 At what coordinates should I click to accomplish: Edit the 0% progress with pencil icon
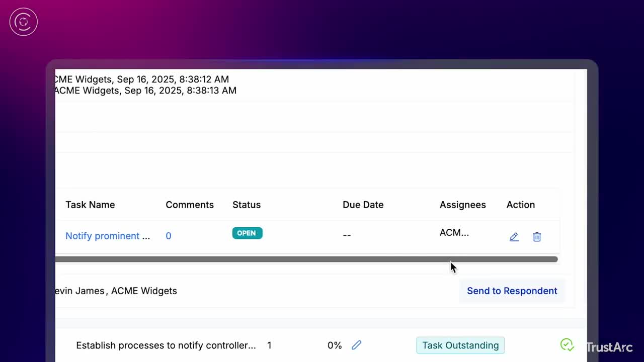(356, 345)
